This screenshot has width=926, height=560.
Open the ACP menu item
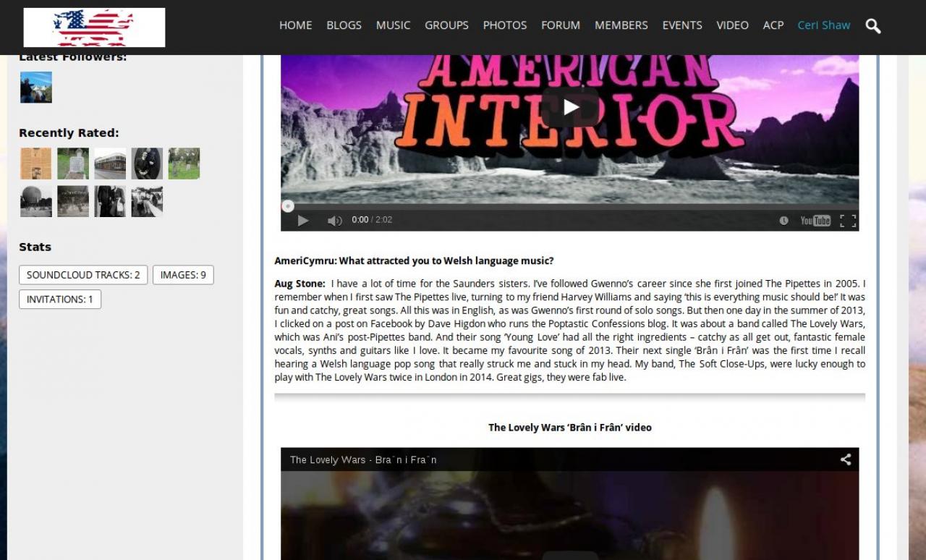(x=773, y=25)
